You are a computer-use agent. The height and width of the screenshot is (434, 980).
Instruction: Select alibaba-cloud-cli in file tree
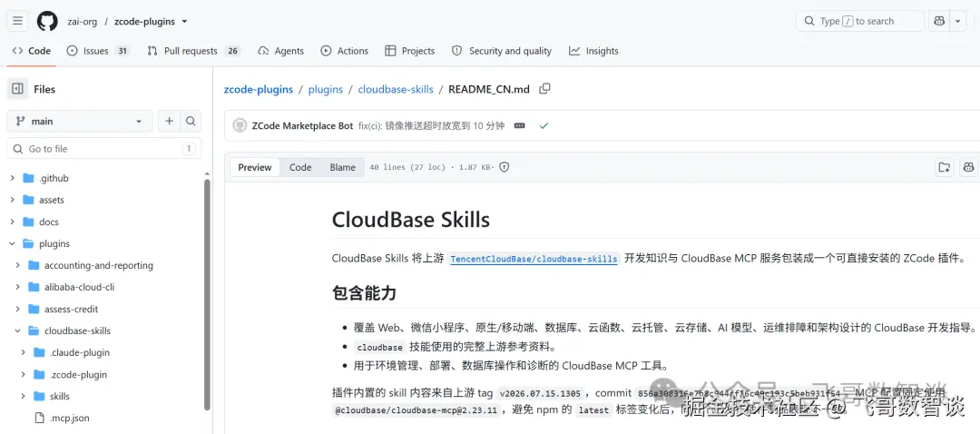pyautogui.click(x=79, y=287)
